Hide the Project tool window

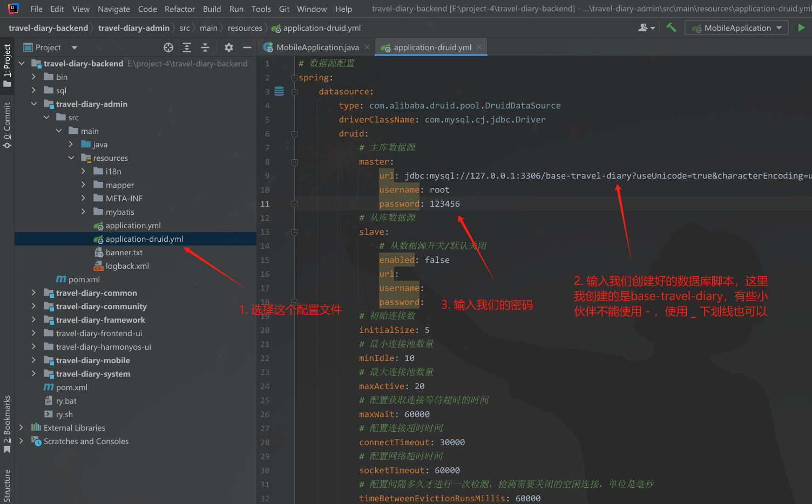247,47
